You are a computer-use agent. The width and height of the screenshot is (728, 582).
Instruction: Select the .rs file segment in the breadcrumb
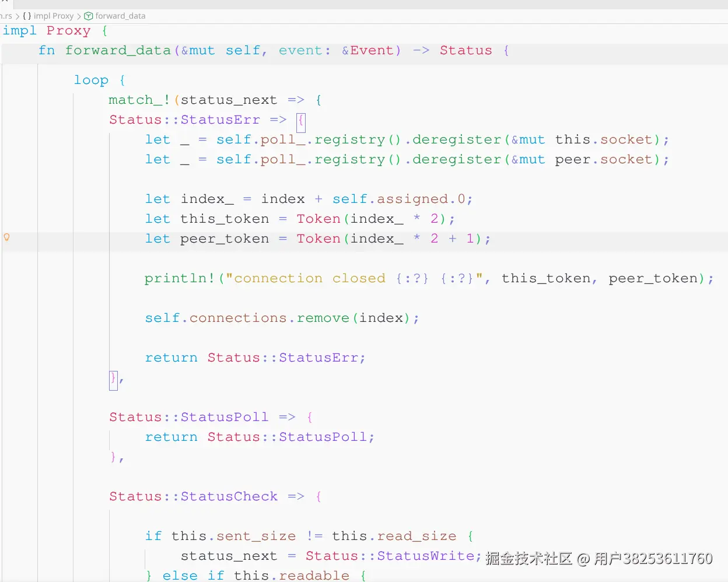(x=6, y=16)
